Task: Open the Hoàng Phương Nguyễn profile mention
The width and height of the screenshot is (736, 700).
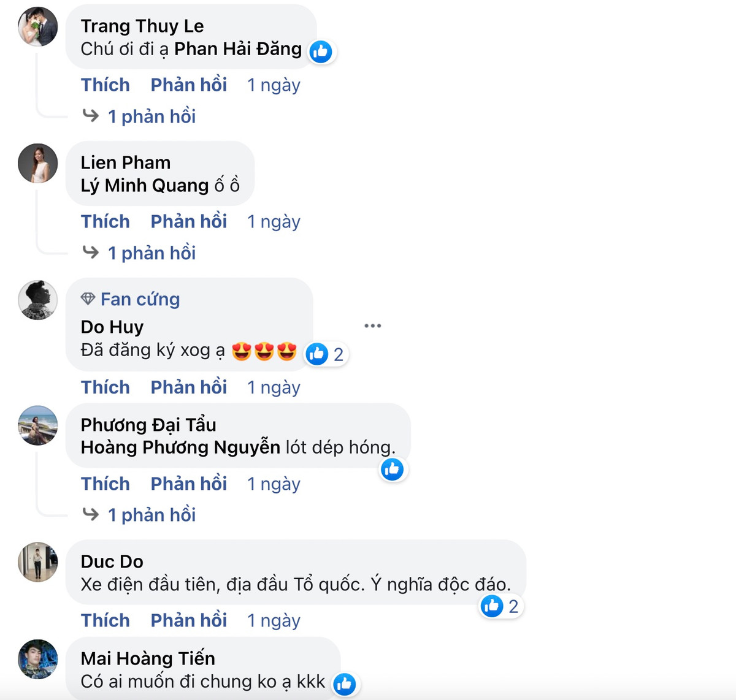Action: tap(181, 447)
